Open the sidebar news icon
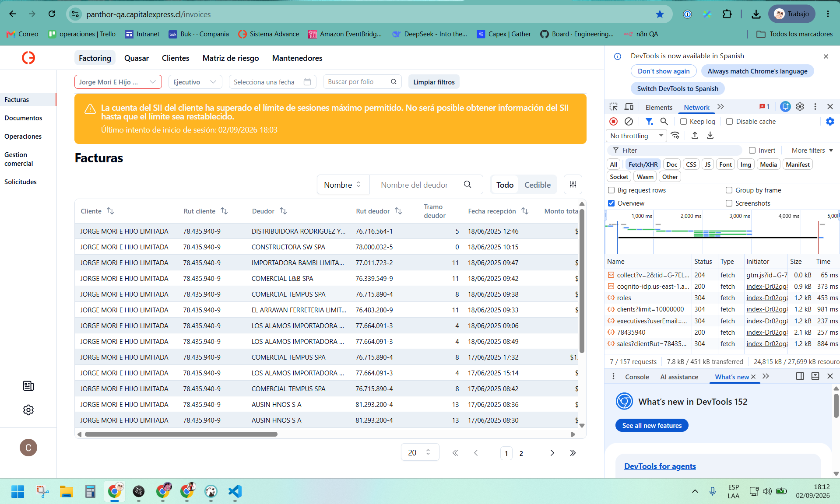 pyautogui.click(x=28, y=386)
